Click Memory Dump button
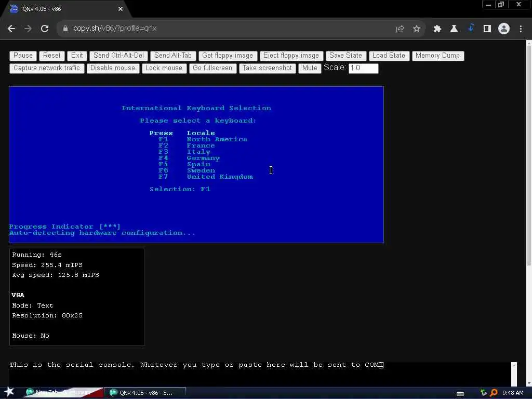This screenshot has width=532, height=399. click(x=438, y=56)
